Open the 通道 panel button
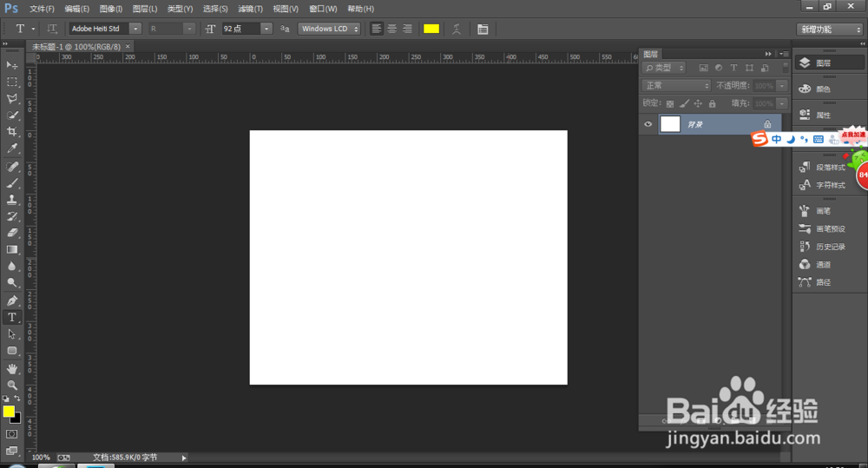The width and height of the screenshot is (868, 468). pos(829,265)
